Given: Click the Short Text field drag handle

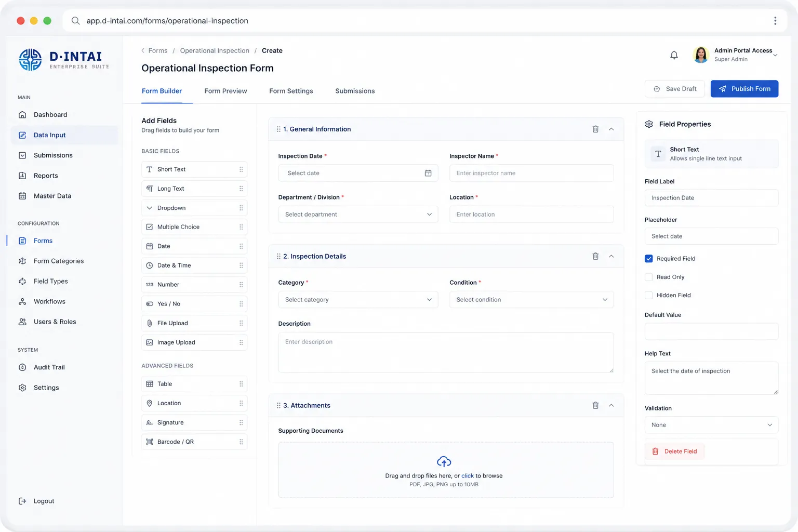Looking at the screenshot, I should 241,169.
